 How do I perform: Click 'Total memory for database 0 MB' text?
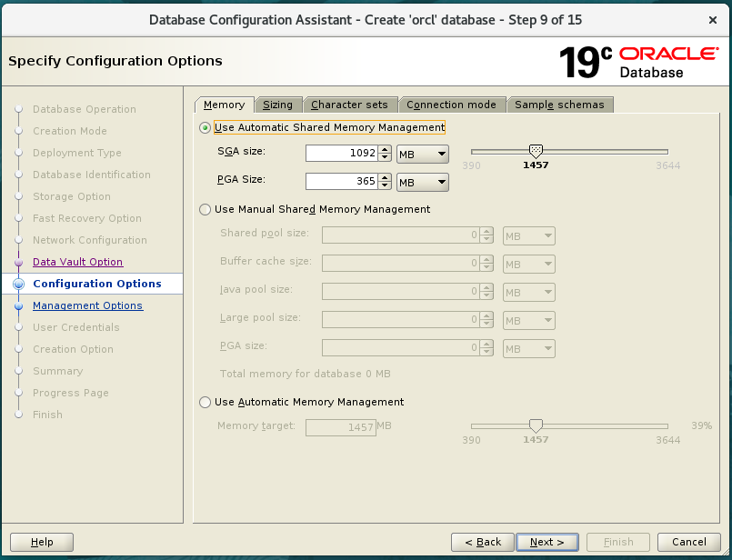306,374
